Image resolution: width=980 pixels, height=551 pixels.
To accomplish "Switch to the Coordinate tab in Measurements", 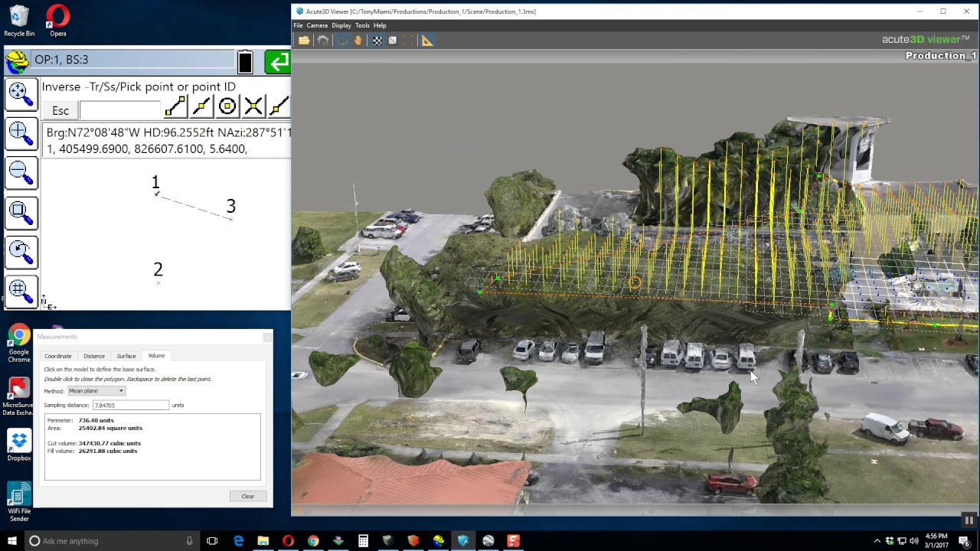I will point(58,356).
